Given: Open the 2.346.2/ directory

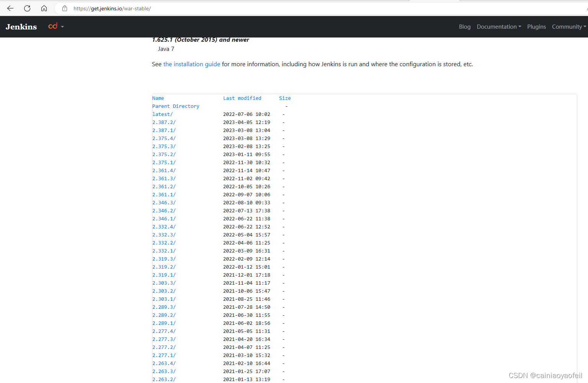Looking at the screenshot, I should pyautogui.click(x=164, y=211).
